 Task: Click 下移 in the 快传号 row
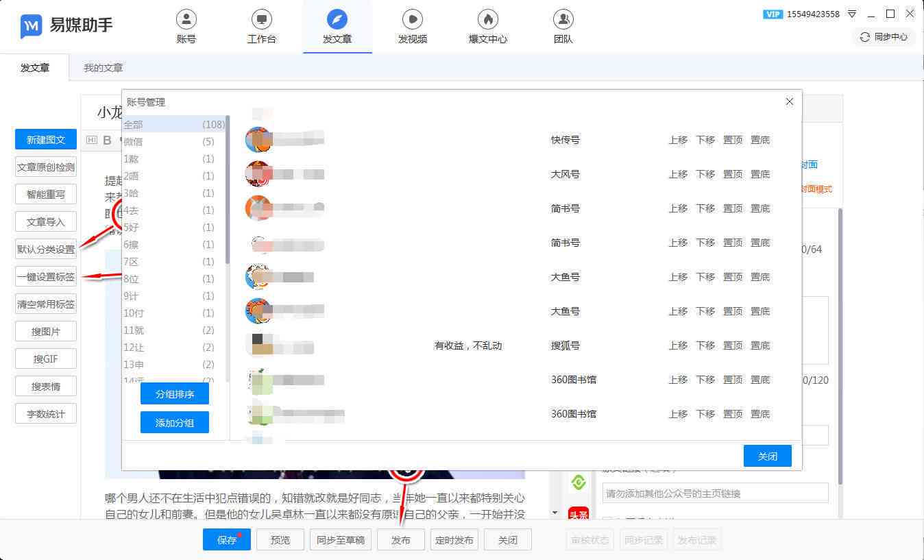(x=705, y=140)
